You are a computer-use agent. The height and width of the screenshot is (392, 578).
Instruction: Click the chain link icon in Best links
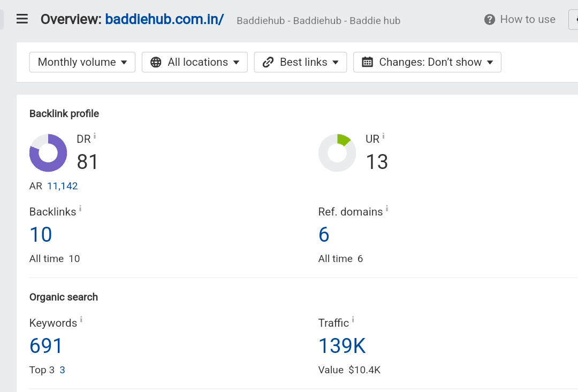click(268, 62)
